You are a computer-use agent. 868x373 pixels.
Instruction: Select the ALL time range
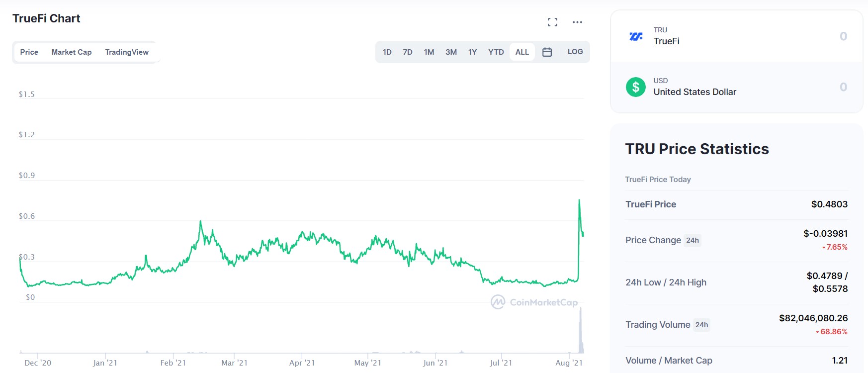point(522,52)
